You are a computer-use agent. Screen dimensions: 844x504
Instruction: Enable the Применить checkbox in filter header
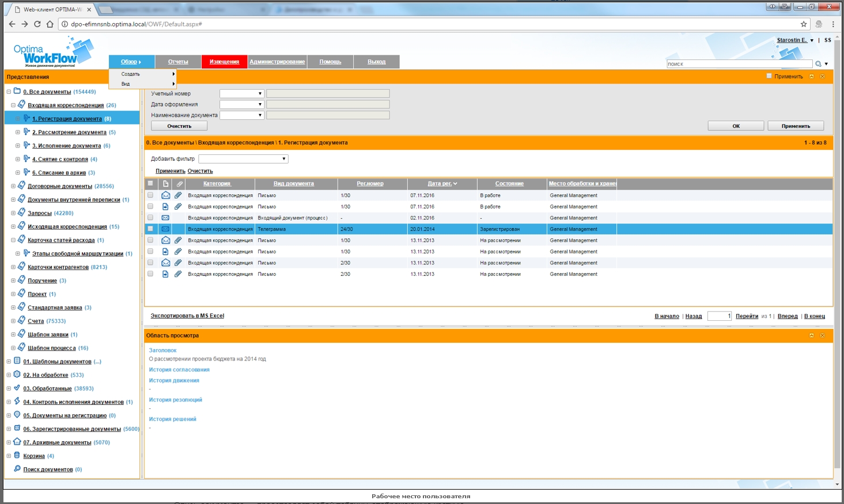pyautogui.click(x=769, y=76)
